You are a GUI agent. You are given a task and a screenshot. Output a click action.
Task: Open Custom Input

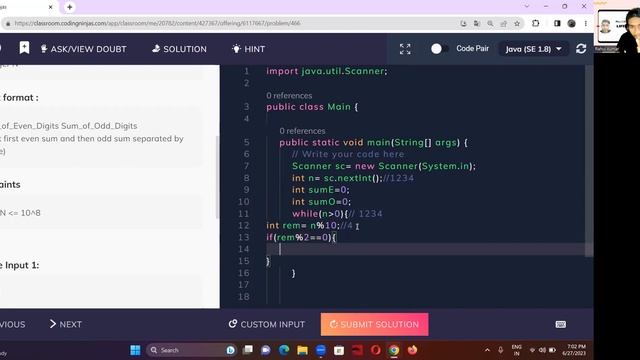click(267, 324)
